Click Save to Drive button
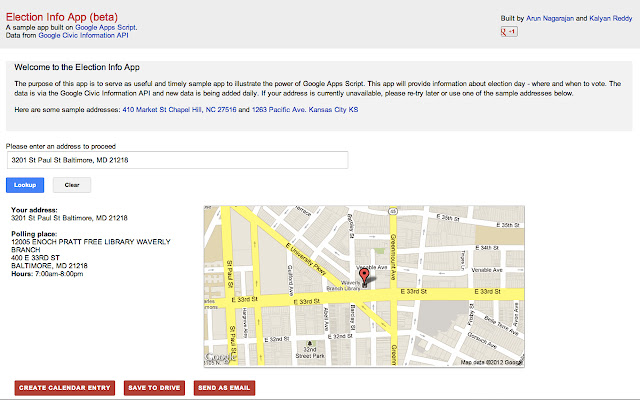640x400 pixels. 154,388
